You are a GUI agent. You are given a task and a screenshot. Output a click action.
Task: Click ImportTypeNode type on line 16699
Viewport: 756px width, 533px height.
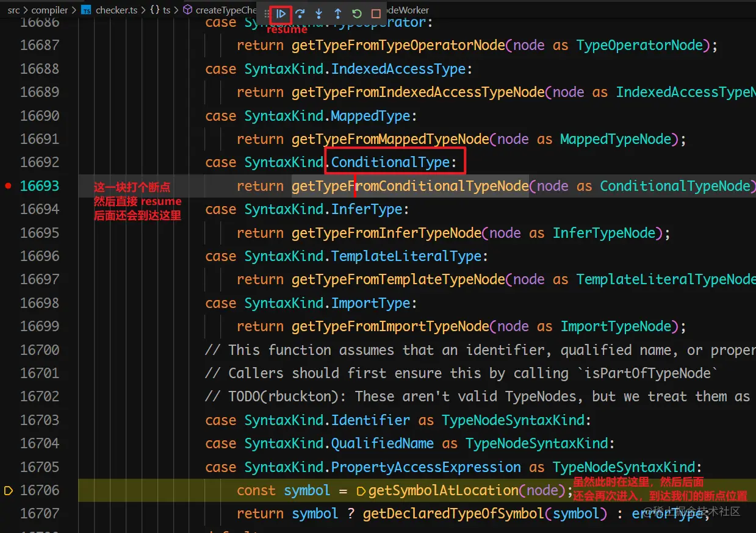point(616,326)
